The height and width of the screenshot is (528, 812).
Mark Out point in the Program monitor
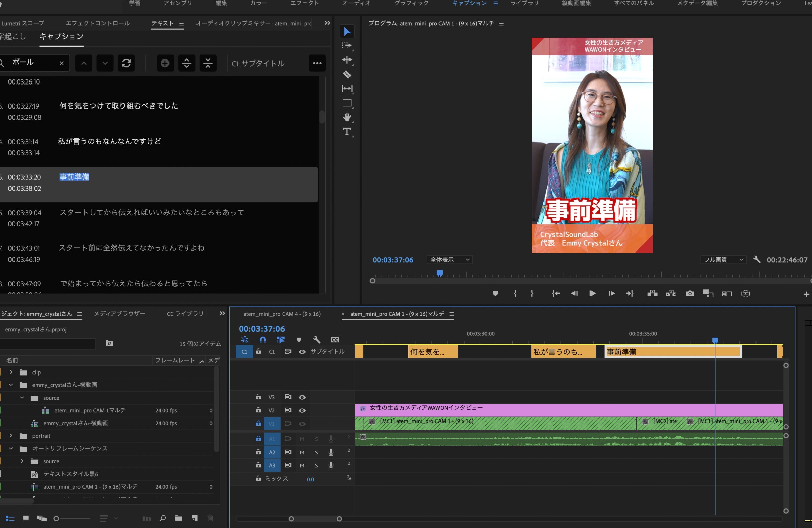click(x=532, y=293)
